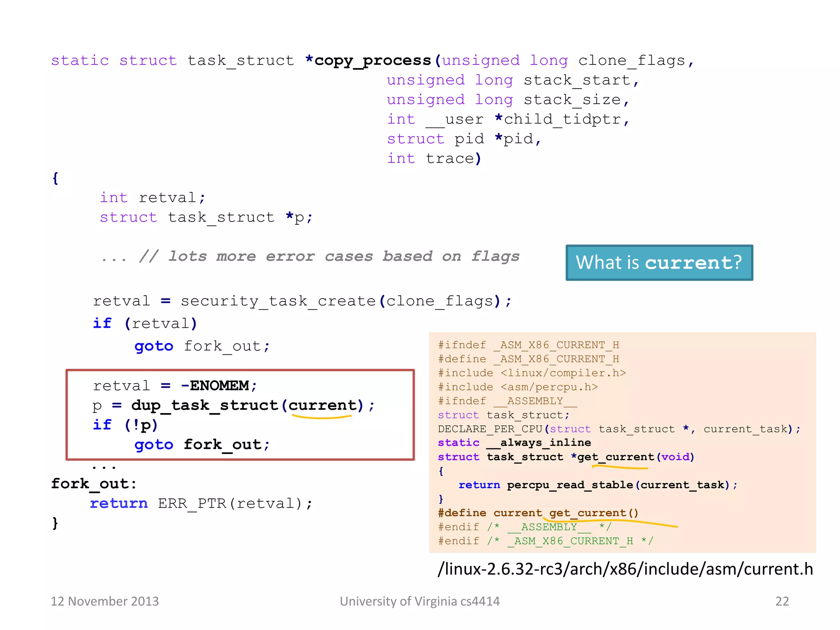Click the DECLARE_PER_CPU current_task line
This screenshot has width=840, height=630.
[x=619, y=429]
